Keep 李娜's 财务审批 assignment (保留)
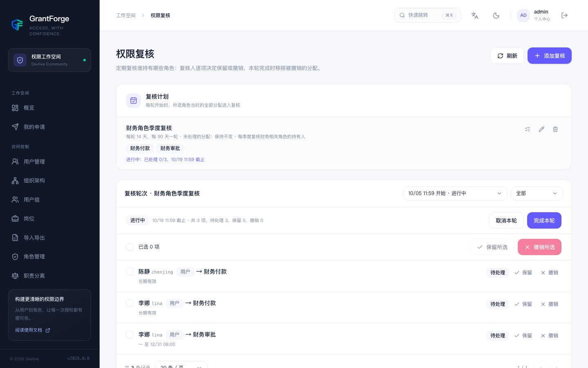Image resolution: width=588 pixels, height=368 pixels. tap(523, 336)
